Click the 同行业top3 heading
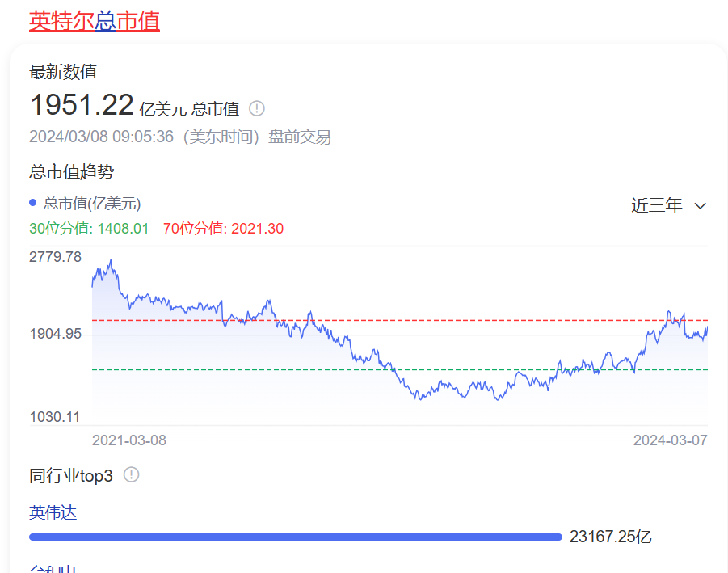Screen dimensions: 728x573 click(70, 475)
